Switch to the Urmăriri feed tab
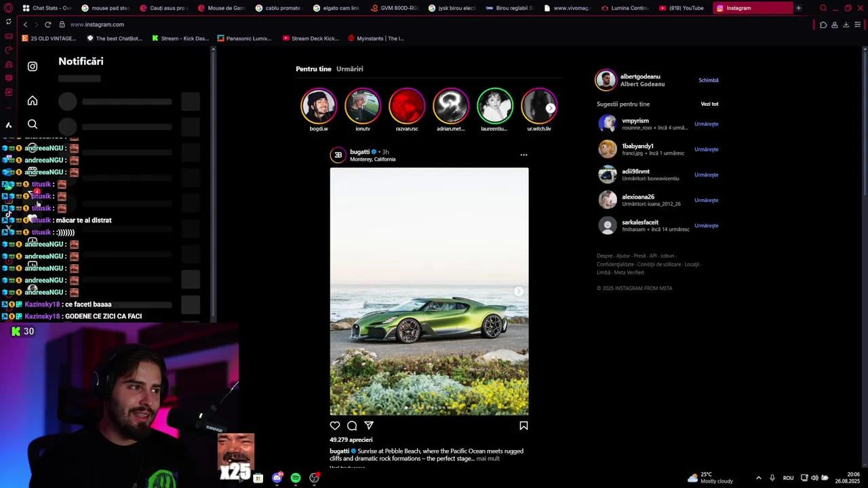The width and height of the screenshot is (868, 488). click(x=349, y=69)
